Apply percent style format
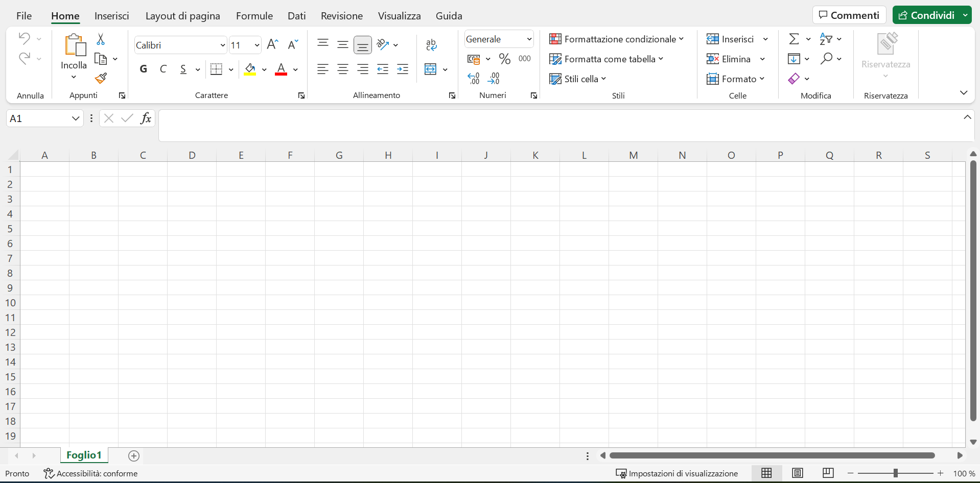The image size is (980, 483). tap(505, 59)
